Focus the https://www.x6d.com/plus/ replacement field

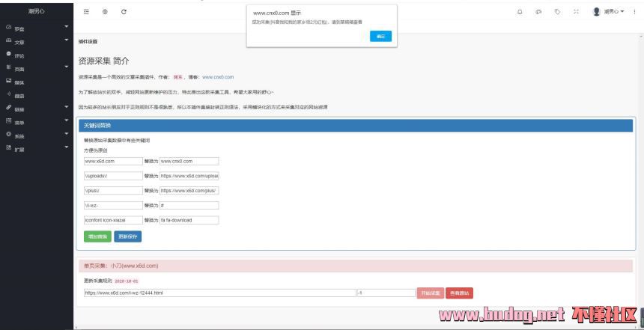[189, 191]
